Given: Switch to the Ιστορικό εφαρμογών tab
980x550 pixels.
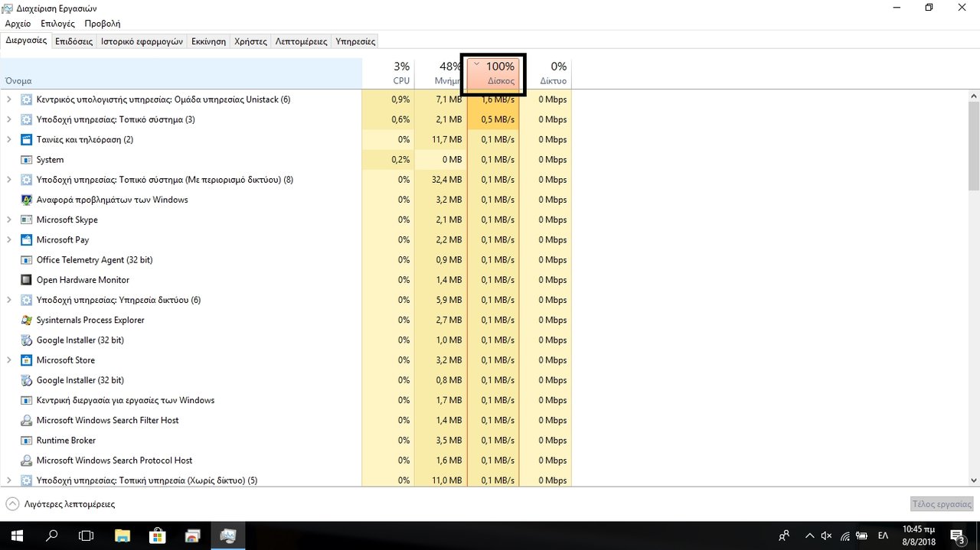Looking at the screenshot, I should pyautogui.click(x=142, y=41).
